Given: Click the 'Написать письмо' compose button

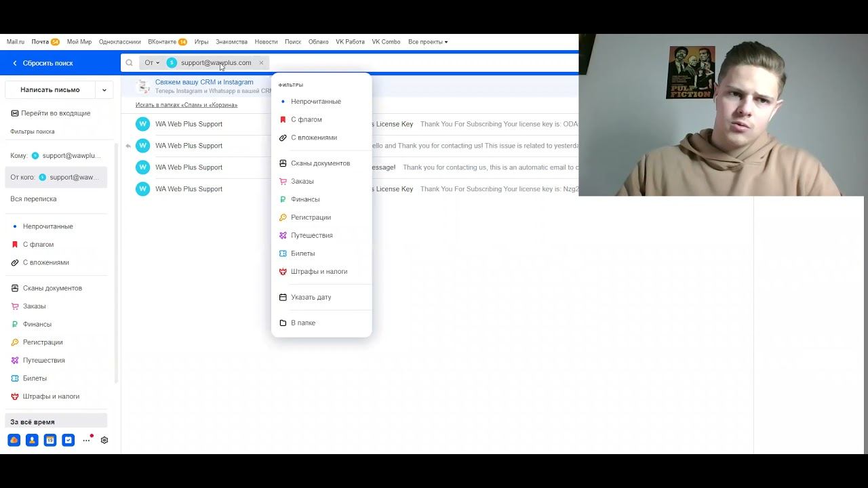Looking at the screenshot, I should coord(50,89).
